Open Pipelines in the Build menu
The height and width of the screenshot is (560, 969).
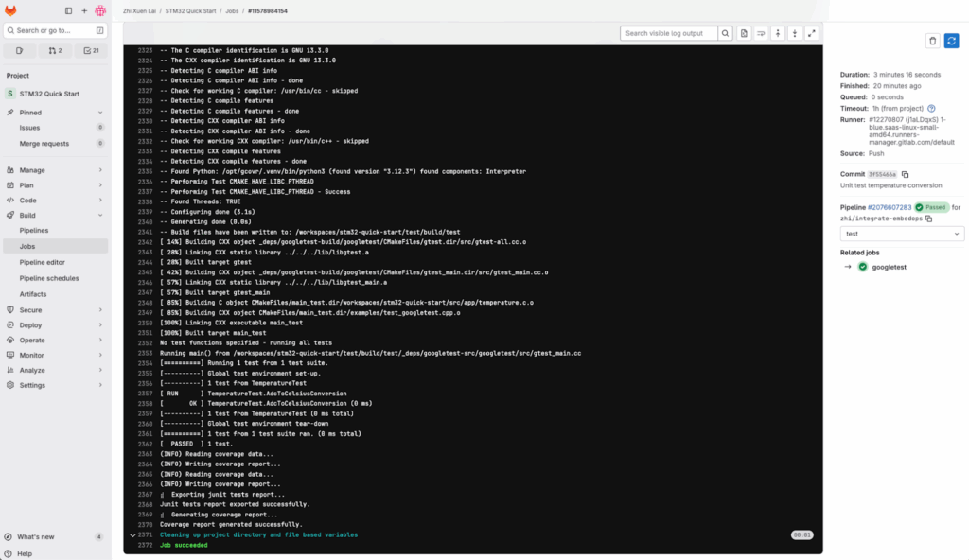pyautogui.click(x=34, y=230)
